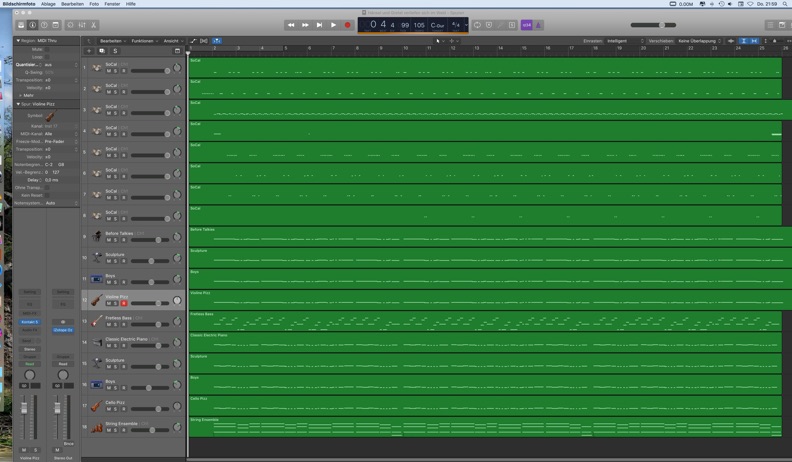Toggle the metronome click button
This screenshot has width=792, height=462.
pos(538,25)
